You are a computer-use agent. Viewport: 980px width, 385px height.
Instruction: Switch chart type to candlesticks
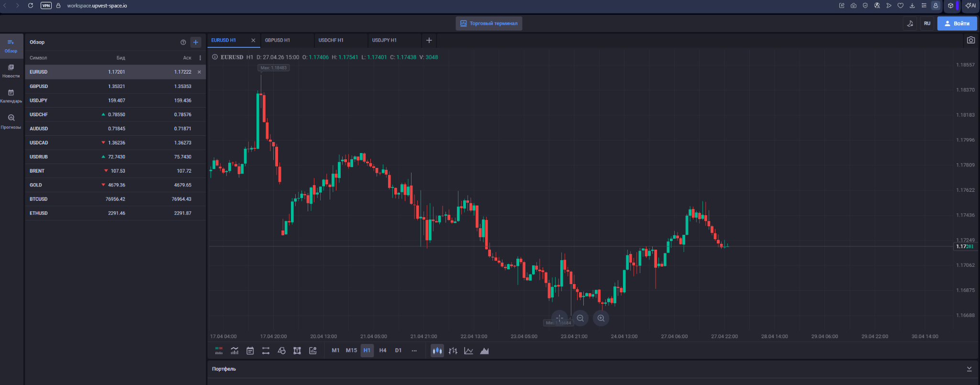pos(437,351)
